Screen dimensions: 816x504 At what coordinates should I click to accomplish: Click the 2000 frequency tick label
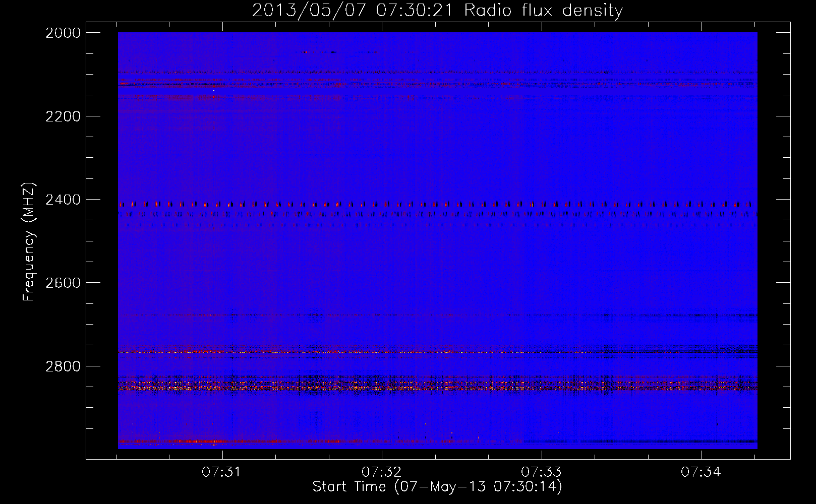[x=63, y=33]
